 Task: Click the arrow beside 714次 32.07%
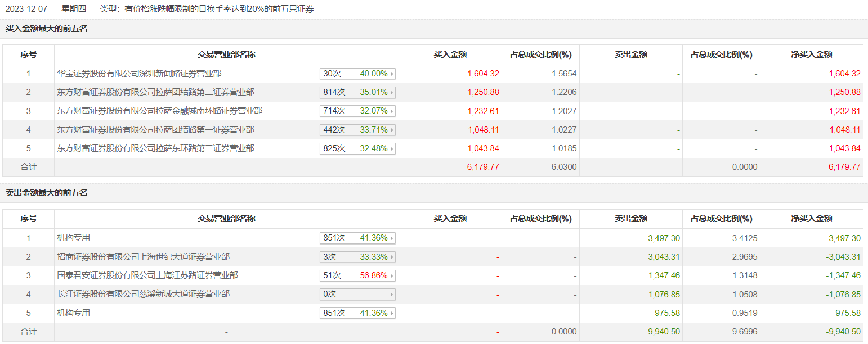click(392, 111)
